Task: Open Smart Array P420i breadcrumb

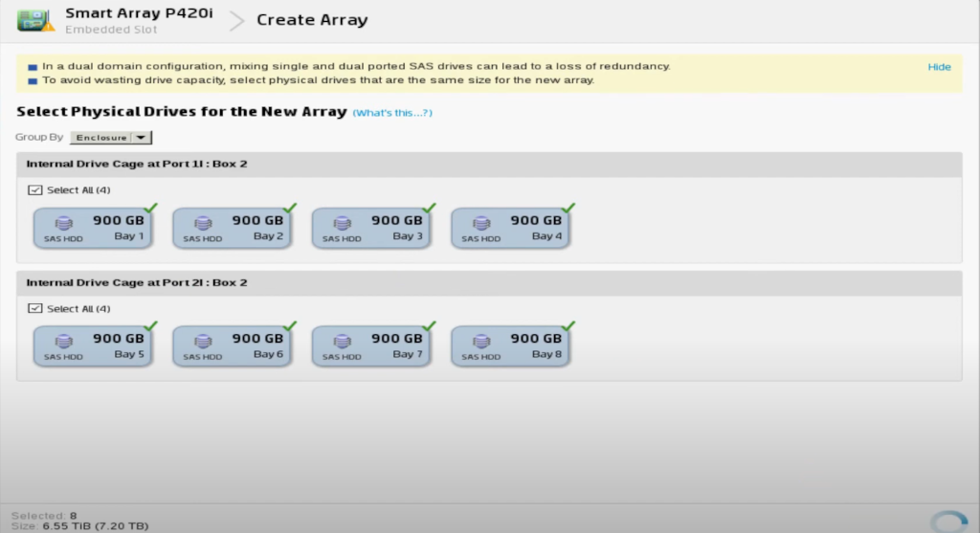Action: tap(139, 13)
